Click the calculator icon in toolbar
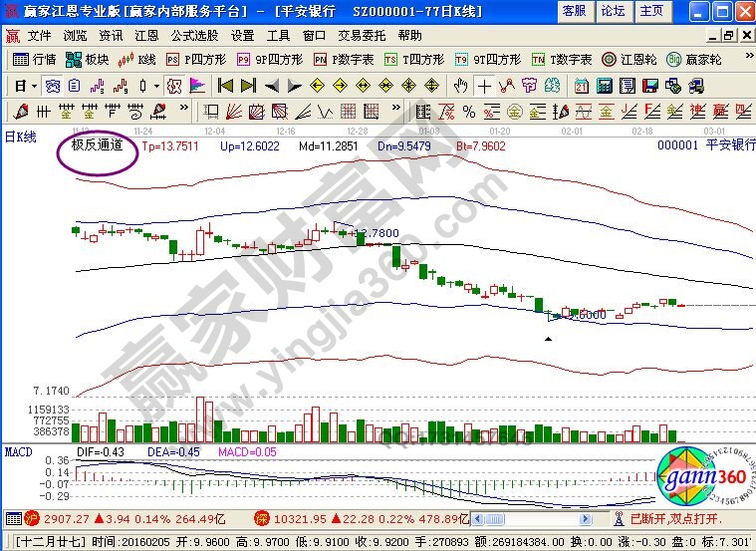The width and height of the screenshot is (756, 551). 604,86
